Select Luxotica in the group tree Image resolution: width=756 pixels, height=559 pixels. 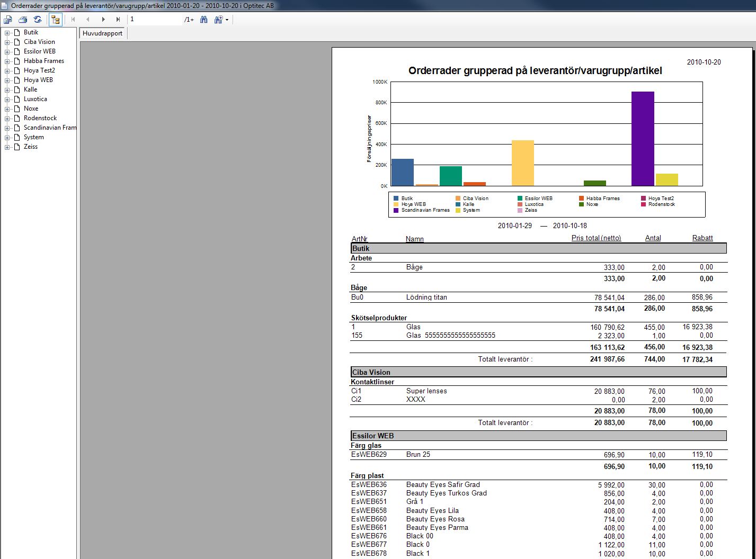coord(35,99)
